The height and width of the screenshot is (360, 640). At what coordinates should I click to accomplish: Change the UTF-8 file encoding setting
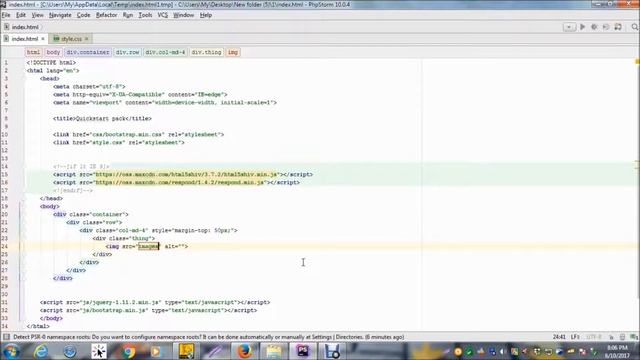594,337
